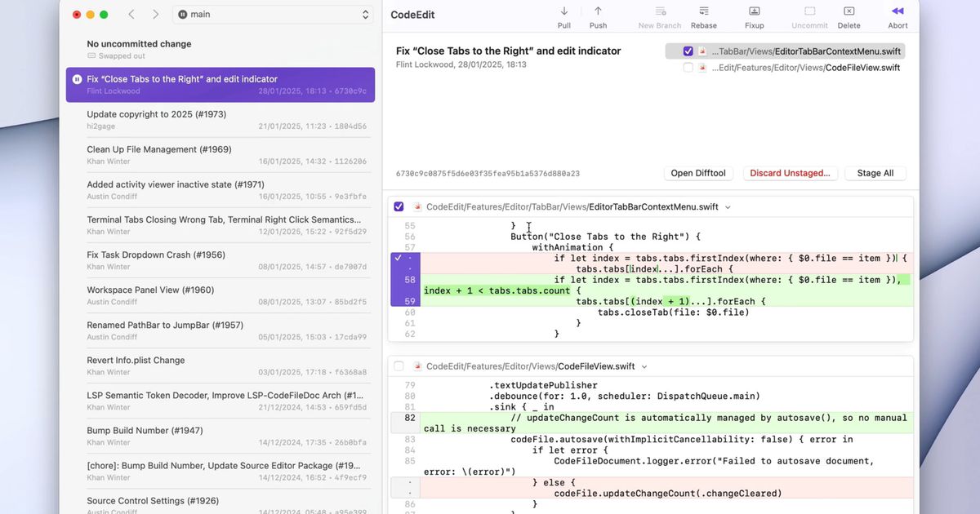The image size is (980, 514).
Task: Select commit LSP Semantic Token Decoder
Action: tap(220, 401)
